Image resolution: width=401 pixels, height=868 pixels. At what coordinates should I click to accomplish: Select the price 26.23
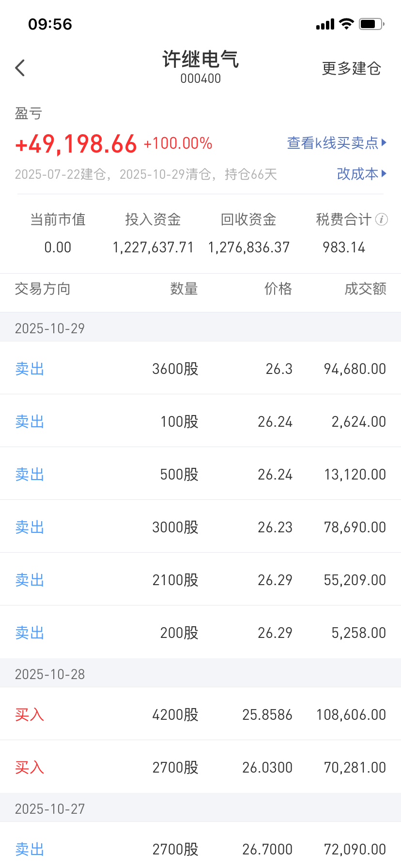point(275,527)
